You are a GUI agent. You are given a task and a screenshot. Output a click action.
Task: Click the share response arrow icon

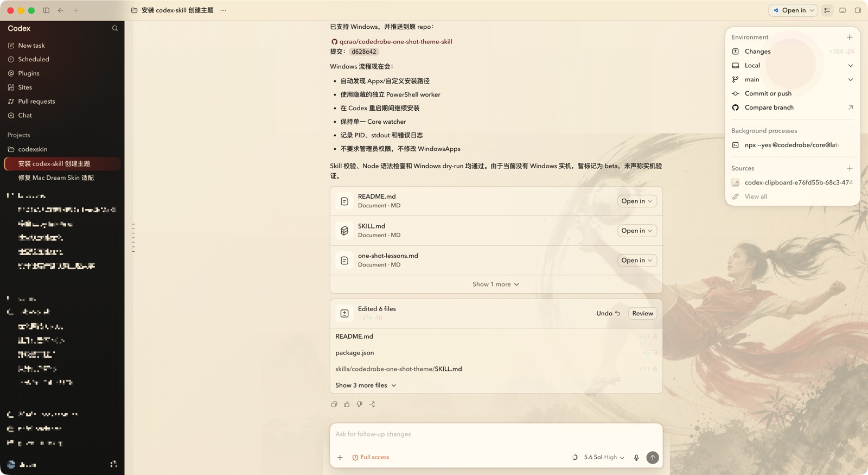tap(372, 404)
